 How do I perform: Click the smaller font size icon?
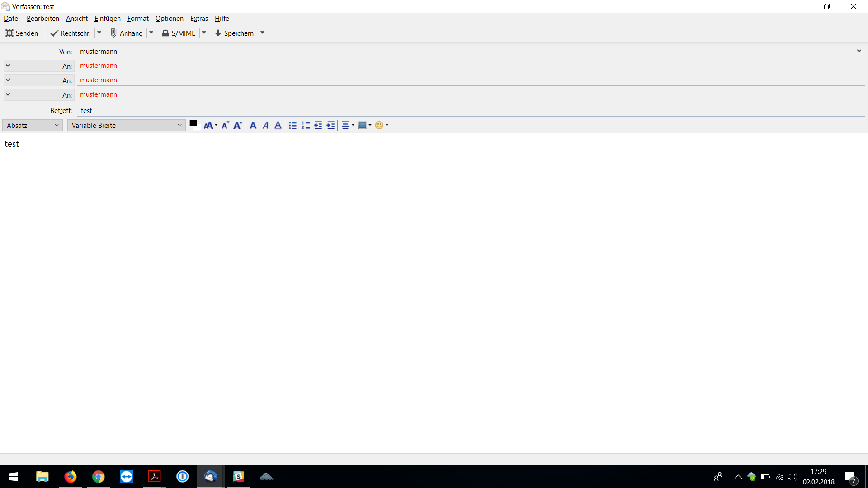225,126
